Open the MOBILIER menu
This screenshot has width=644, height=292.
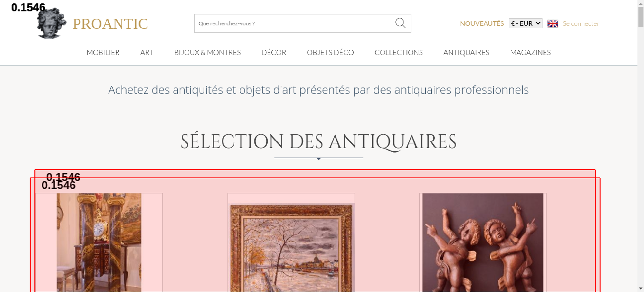click(x=103, y=52)
